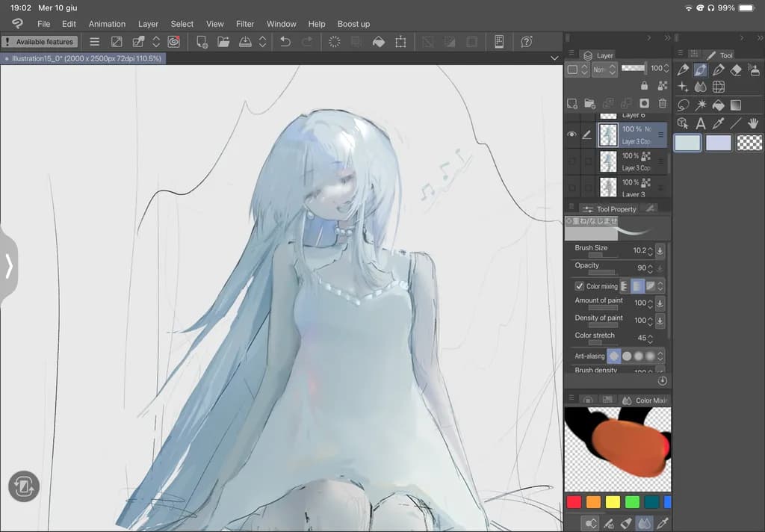
Task: Select the highlighted Brush tool
Action: 700,70
